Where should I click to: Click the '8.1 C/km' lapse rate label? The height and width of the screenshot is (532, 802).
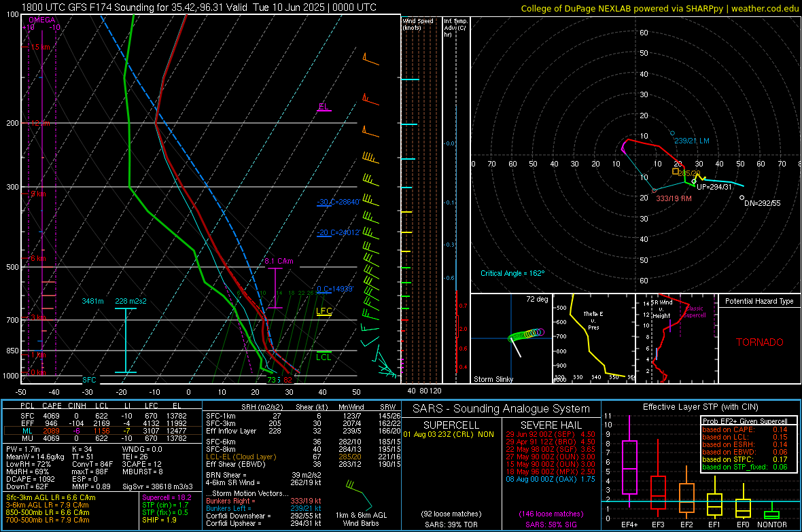[x=279, y=261]
